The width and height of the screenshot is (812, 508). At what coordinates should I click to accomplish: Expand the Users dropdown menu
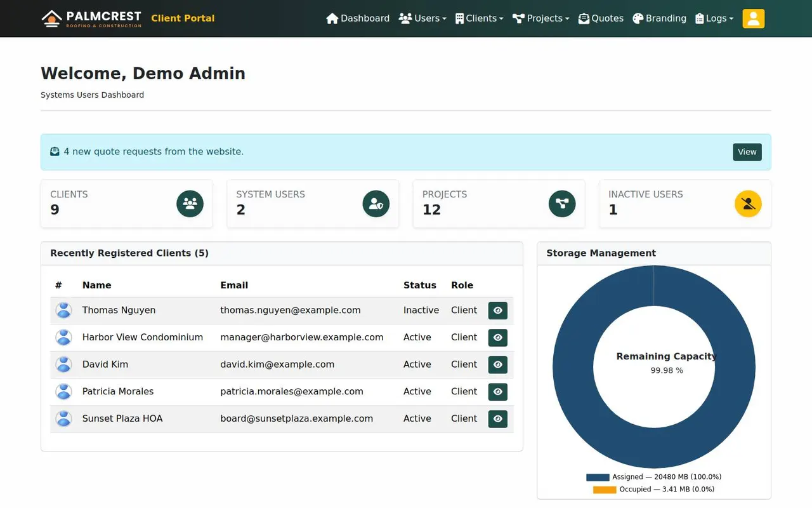pos(422,18)
